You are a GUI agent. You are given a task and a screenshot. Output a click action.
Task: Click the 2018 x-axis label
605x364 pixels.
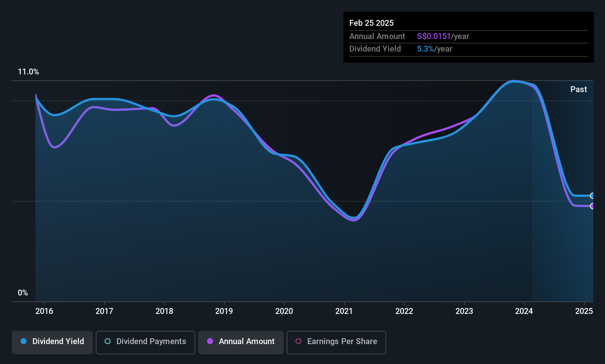[164, 311]
